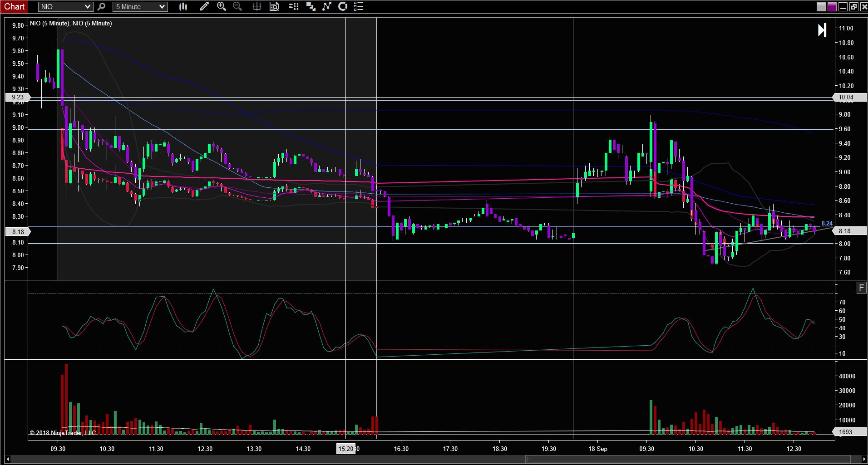
Task: Click the 10.60 price axis label
Action: coord(846,57)
